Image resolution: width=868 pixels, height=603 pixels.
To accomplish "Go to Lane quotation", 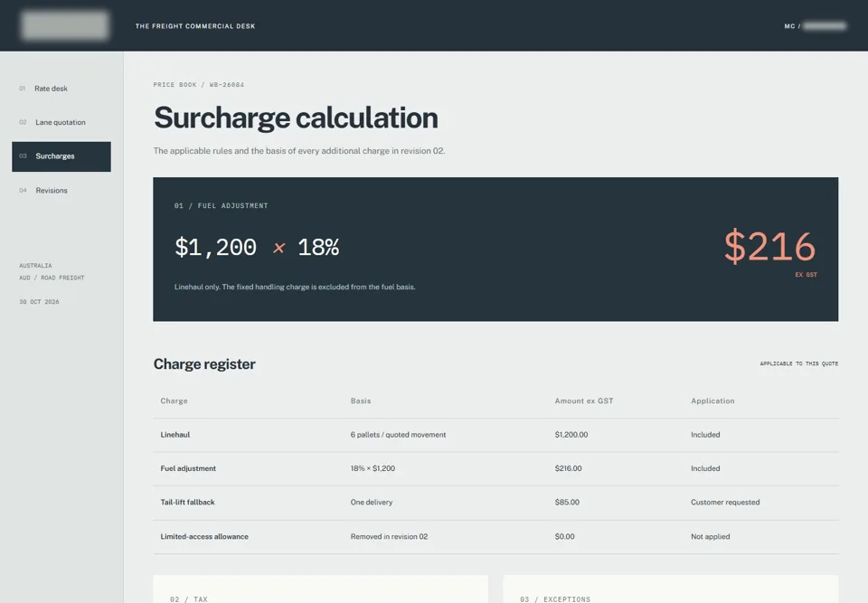I will (x=61, y=122).
